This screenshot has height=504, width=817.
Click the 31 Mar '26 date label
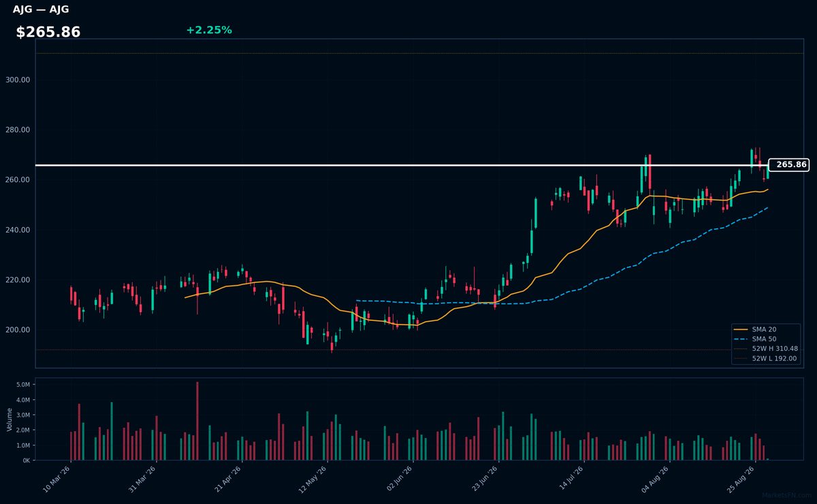click(x=142, y=479)
